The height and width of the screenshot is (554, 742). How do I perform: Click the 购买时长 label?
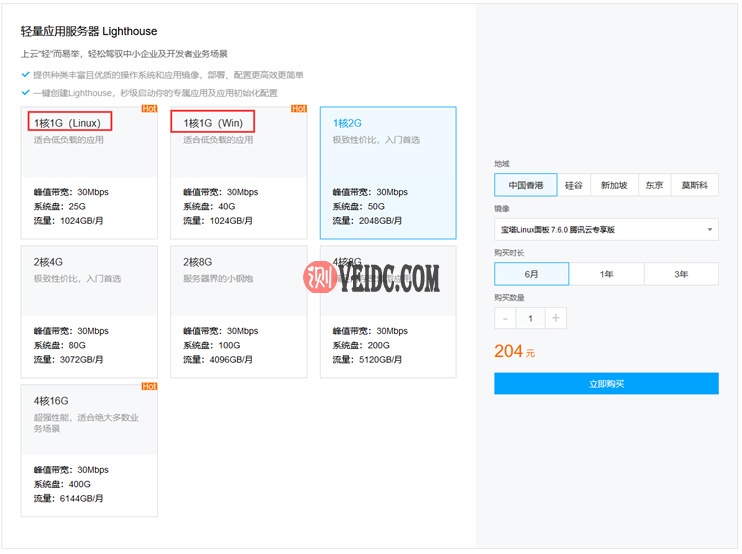pos(509,253)
